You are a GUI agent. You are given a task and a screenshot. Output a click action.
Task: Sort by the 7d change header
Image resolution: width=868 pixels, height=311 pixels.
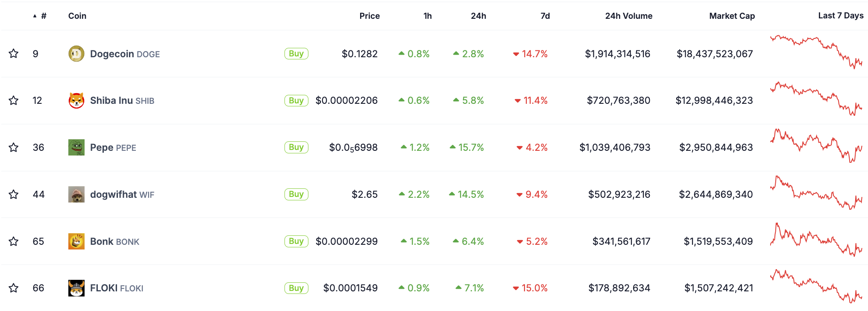pos(545,16)
